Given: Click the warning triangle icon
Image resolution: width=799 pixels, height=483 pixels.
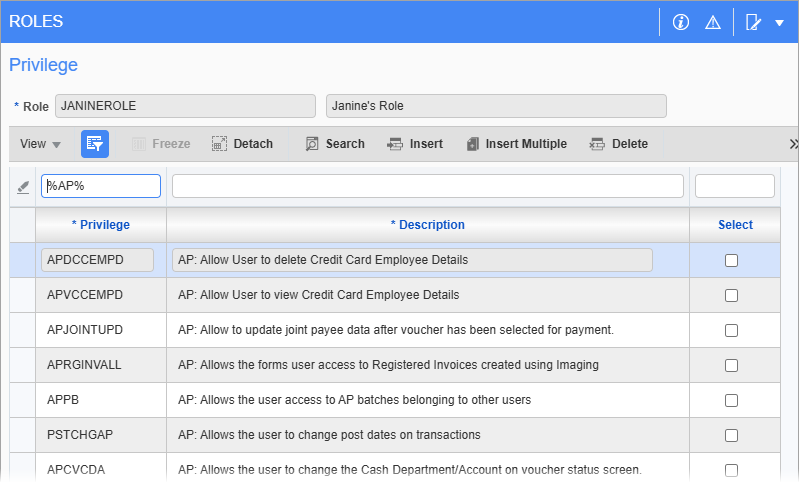Looking at the screenshot, I should pyautogui.click(x=712, y=22).
